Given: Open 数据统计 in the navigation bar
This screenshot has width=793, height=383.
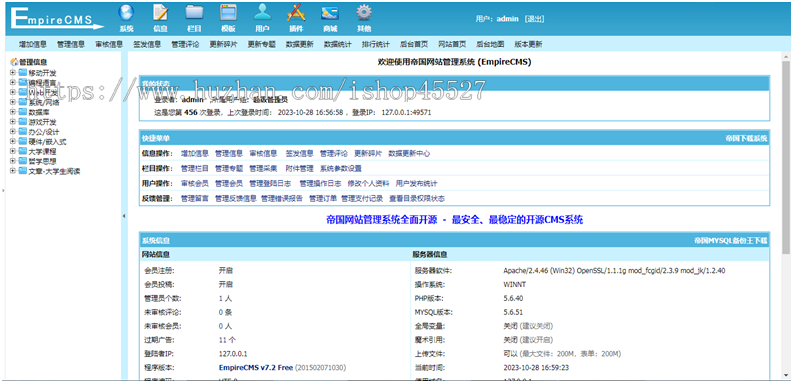Looking at the screenshot, I should [337, 44].
